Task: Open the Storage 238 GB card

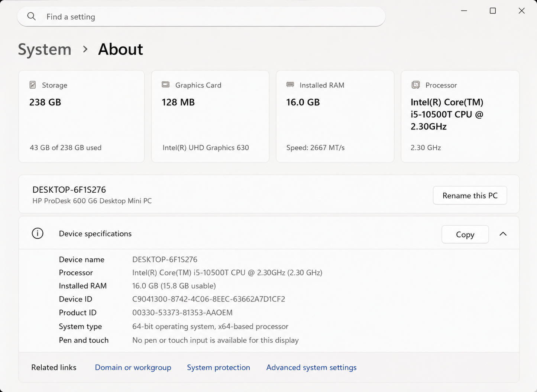Action: 81,117
